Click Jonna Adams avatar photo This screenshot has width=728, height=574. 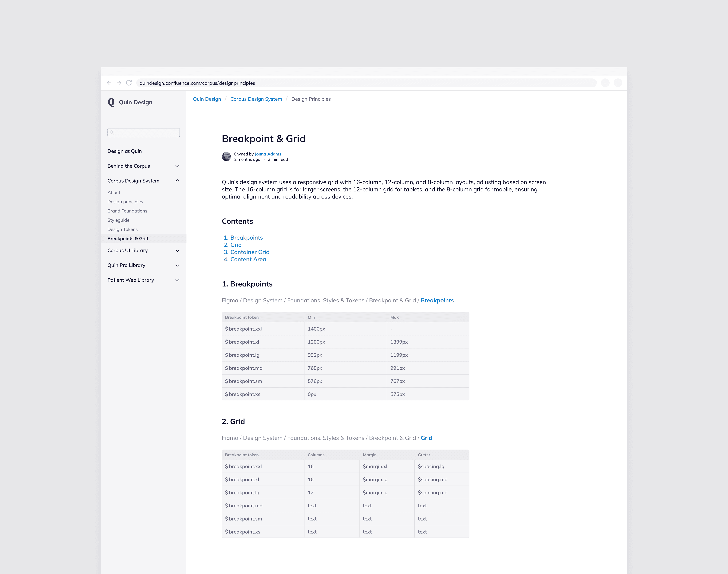coord(226,157)
